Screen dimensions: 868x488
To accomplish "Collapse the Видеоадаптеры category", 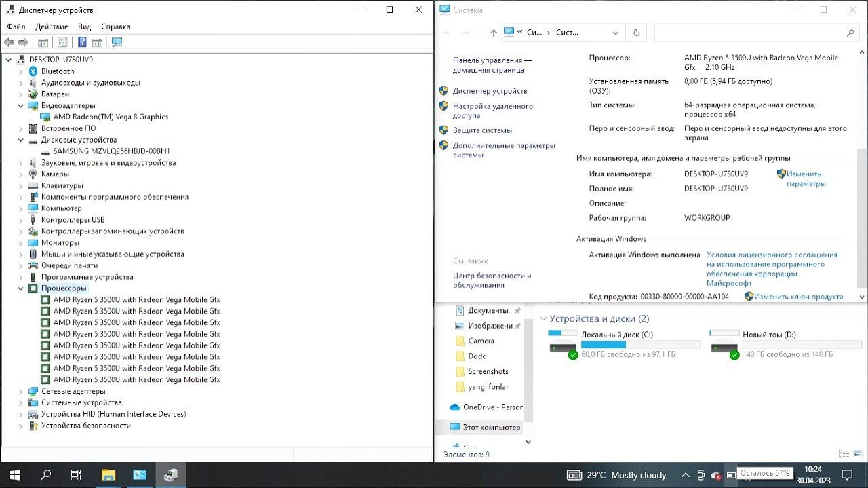I will [x=21, y=105].
